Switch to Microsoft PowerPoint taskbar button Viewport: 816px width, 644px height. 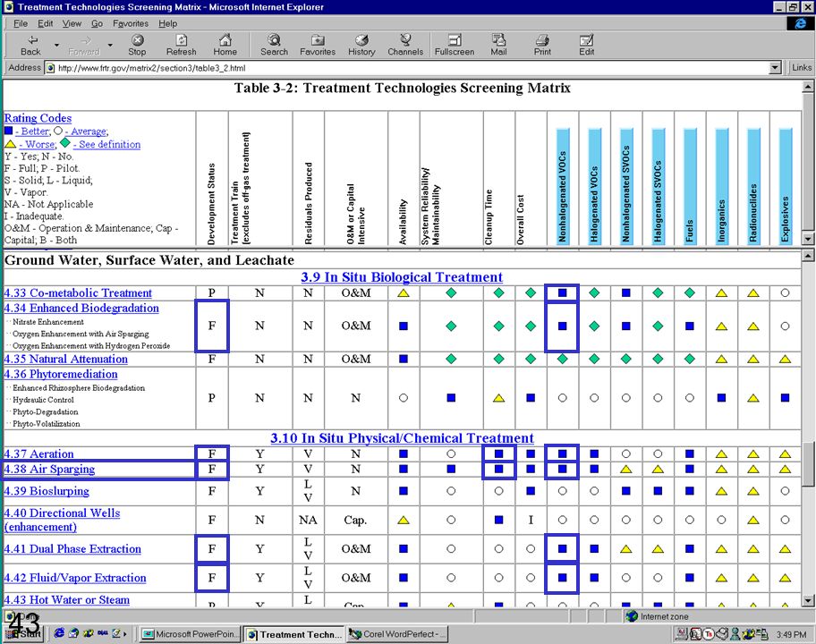coord(190,634)
